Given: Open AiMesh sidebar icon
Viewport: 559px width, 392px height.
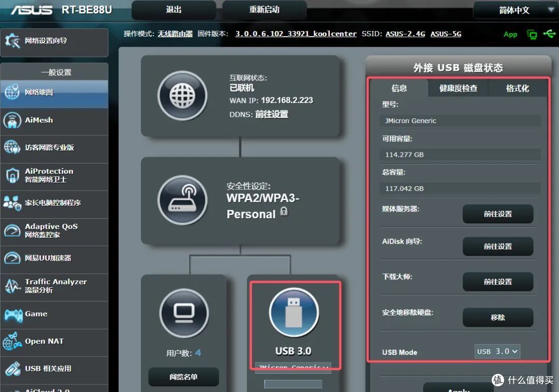Looking at the screenshot, I should pos(12,120).
